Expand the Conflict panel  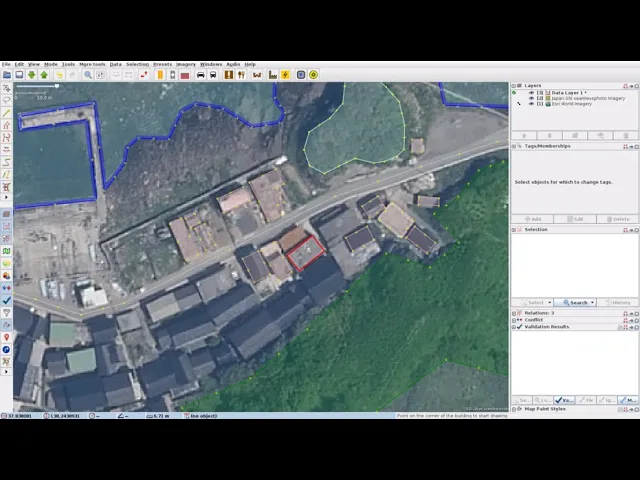[514, 320]
